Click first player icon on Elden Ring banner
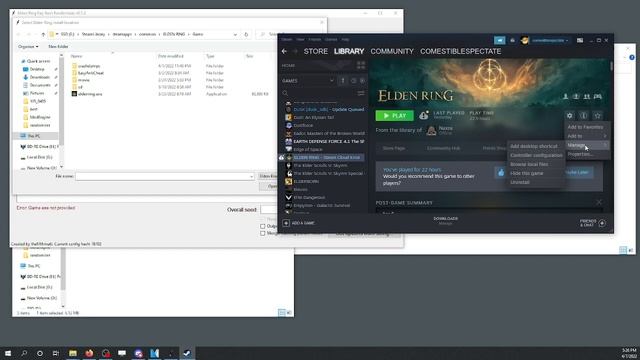 pyautogui.click(x=566, y=97)
